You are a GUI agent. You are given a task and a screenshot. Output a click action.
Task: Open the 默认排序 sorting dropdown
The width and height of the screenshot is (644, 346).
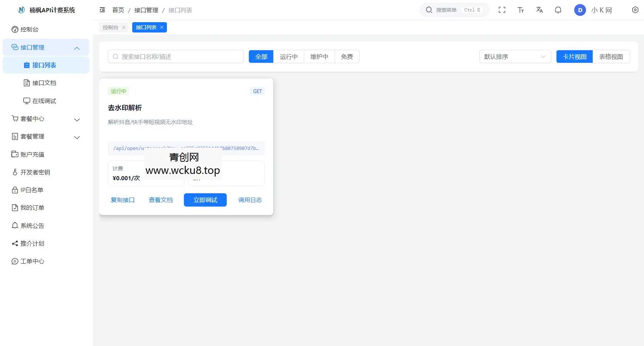[514, 56]
